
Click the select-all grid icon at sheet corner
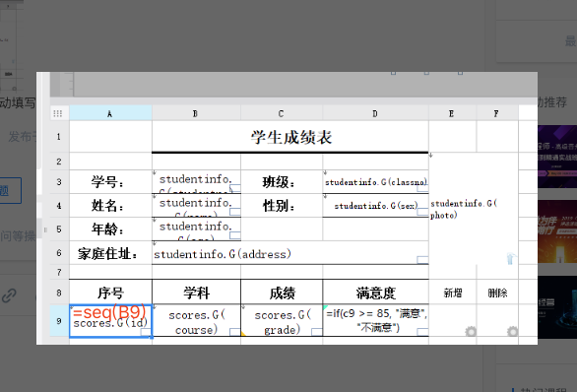pos(58,113)
